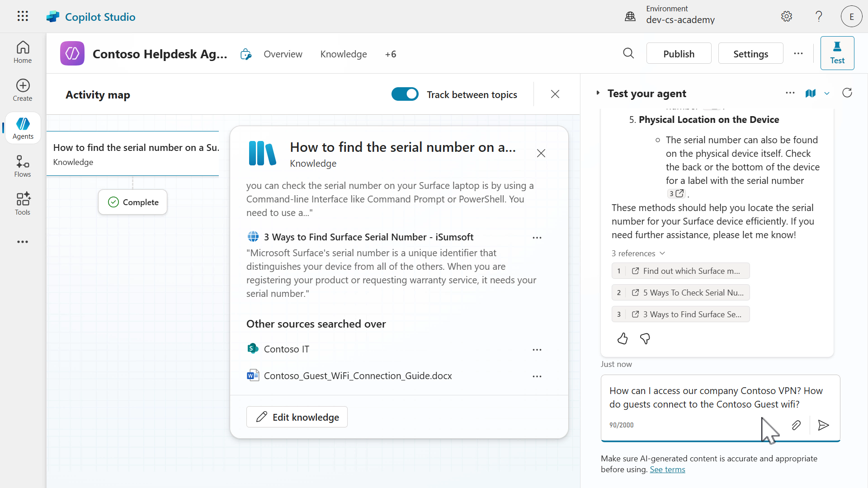
Task: Open Copilot Studio help with the question mark
Action: point(818,16)
